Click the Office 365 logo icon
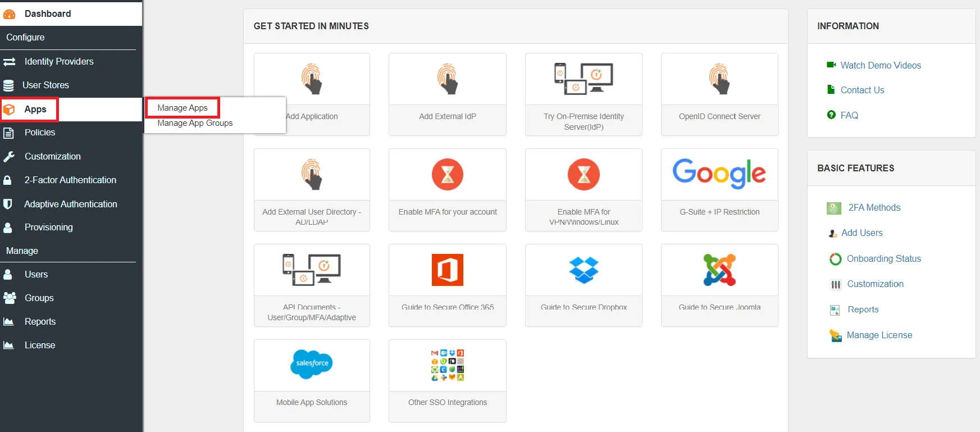 click(448, 270)
